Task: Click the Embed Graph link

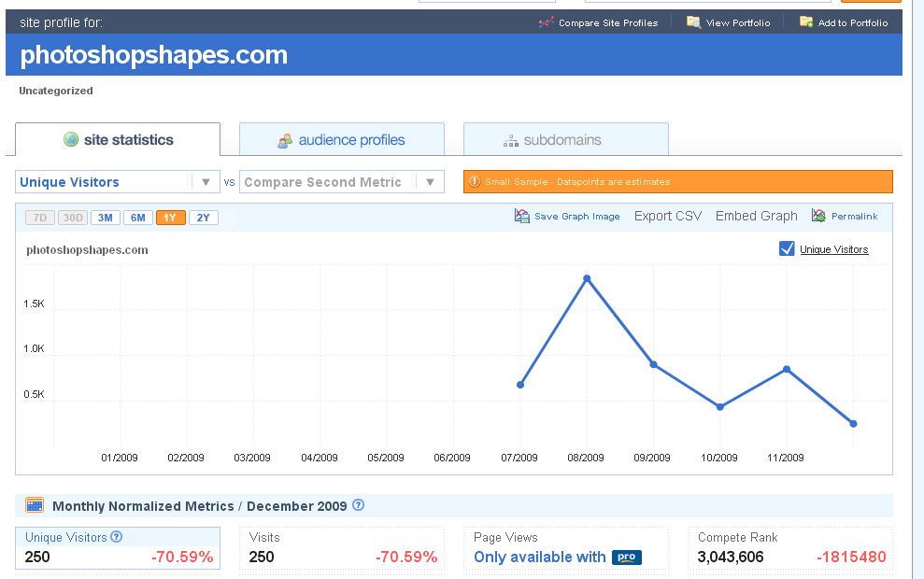Action: click(757, 216)
